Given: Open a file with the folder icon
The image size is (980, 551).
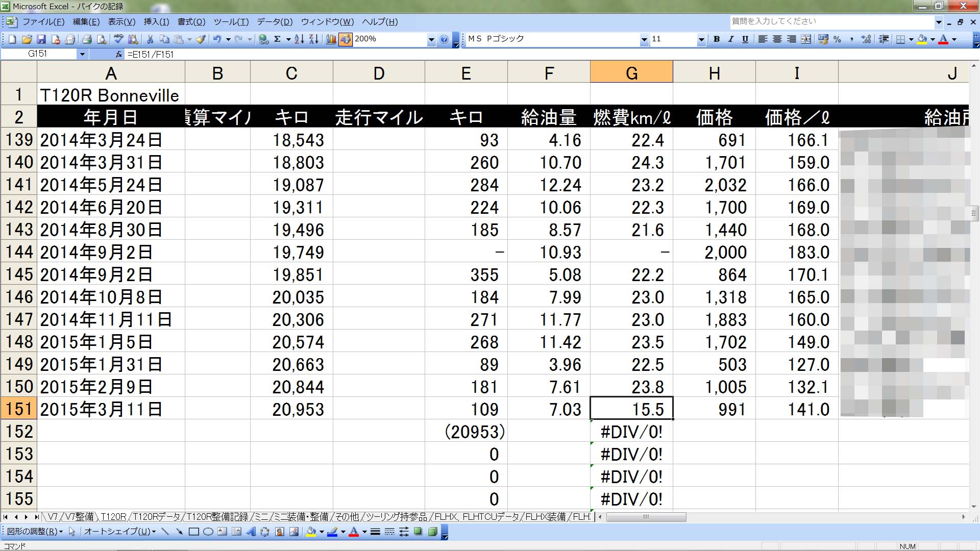Looking at the screenshot, I should [x=27, y=39].
